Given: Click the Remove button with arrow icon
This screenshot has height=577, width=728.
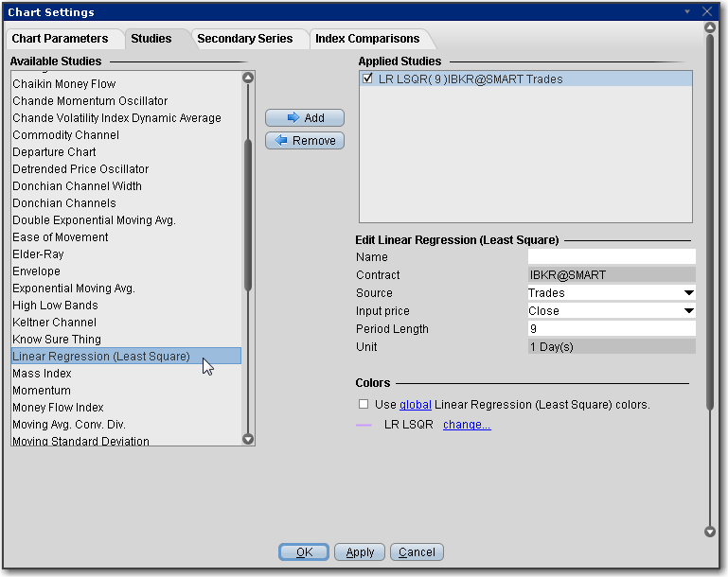Looking at the screenshot, I should [304, 141].
